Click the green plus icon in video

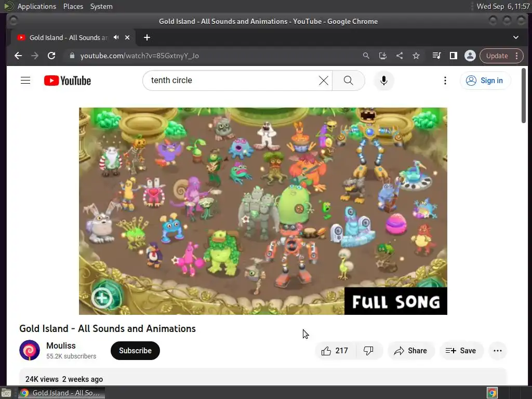click(102, 298)
